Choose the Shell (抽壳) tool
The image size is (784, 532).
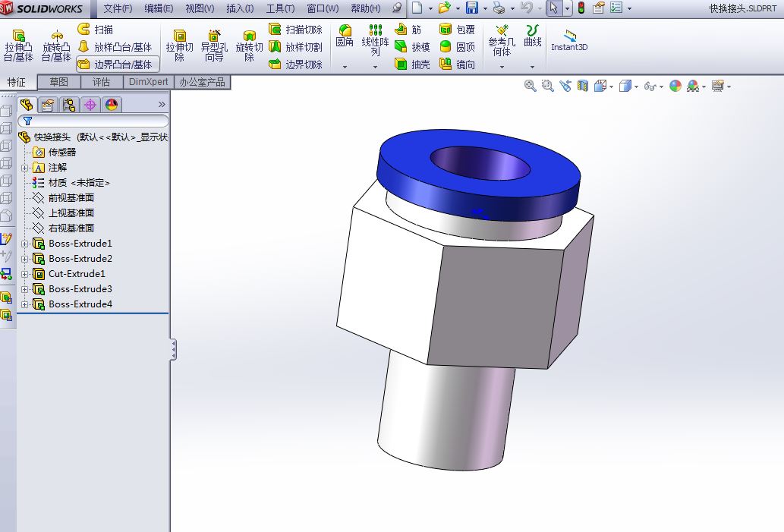(x=412, y=65)
